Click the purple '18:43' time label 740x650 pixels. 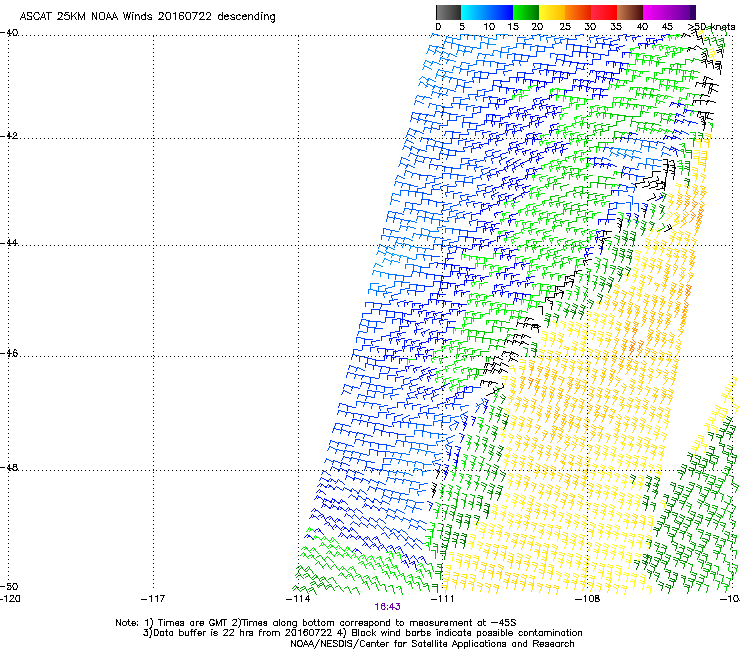tap(387, 607)
